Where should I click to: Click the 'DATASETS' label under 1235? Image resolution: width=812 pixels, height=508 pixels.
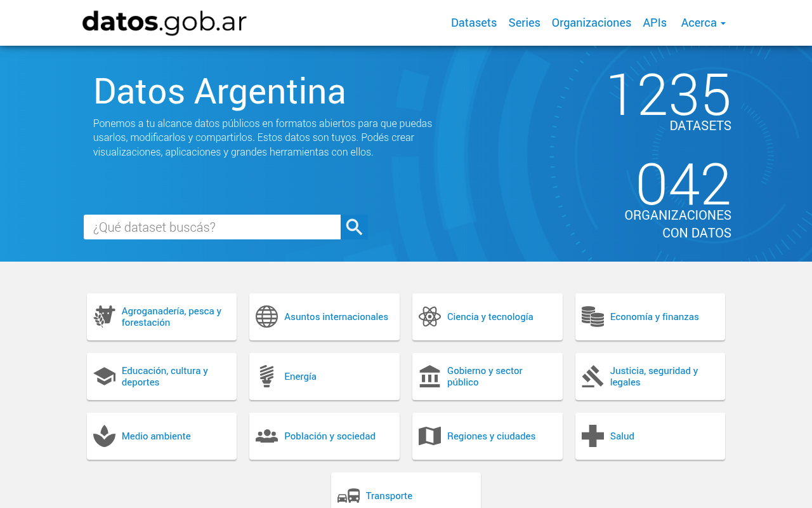click(x=700, y=126)
